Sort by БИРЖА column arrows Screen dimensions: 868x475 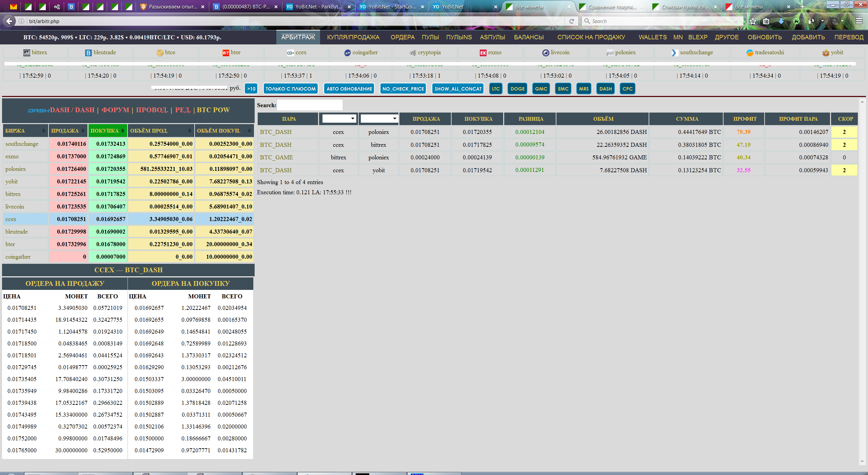[44, 131]
